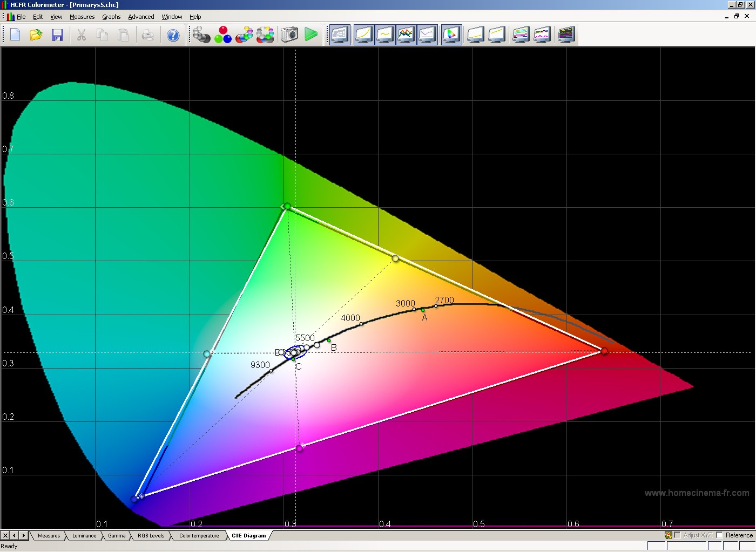
Task: Click the Copy toolbar icon
Action: point(102,35)
